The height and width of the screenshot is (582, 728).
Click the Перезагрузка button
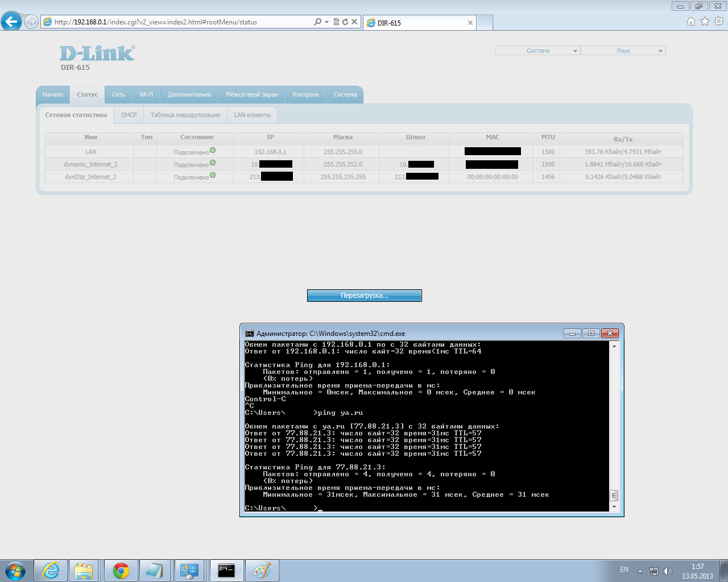pos(364,296)
